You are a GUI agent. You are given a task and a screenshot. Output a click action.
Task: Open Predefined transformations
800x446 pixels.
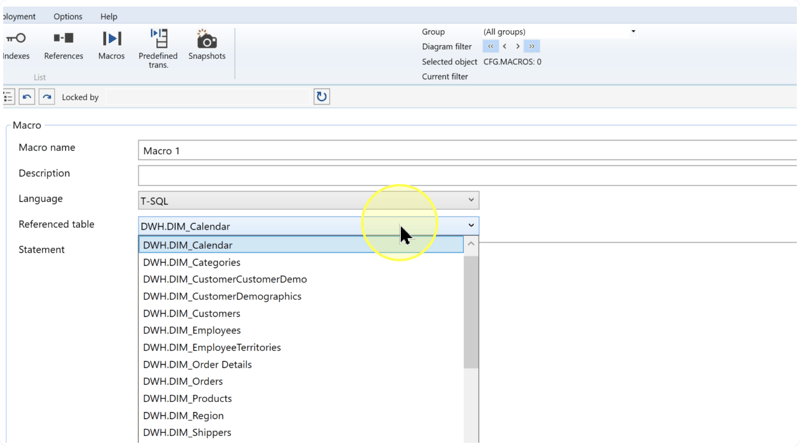[158, 48]
